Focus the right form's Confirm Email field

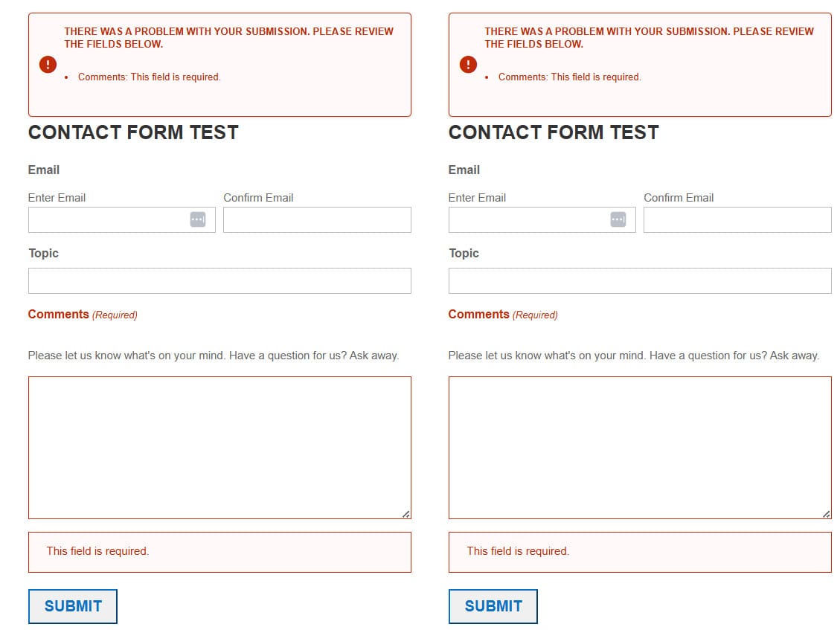737,219
